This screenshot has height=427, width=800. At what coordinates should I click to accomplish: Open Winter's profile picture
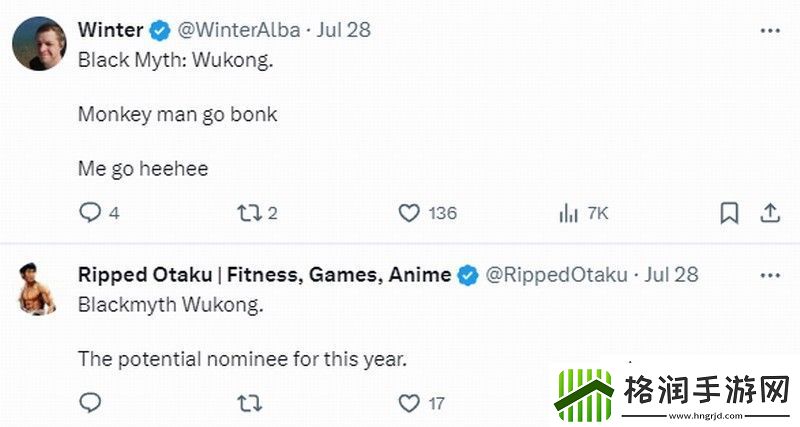(x=40, y=43)
